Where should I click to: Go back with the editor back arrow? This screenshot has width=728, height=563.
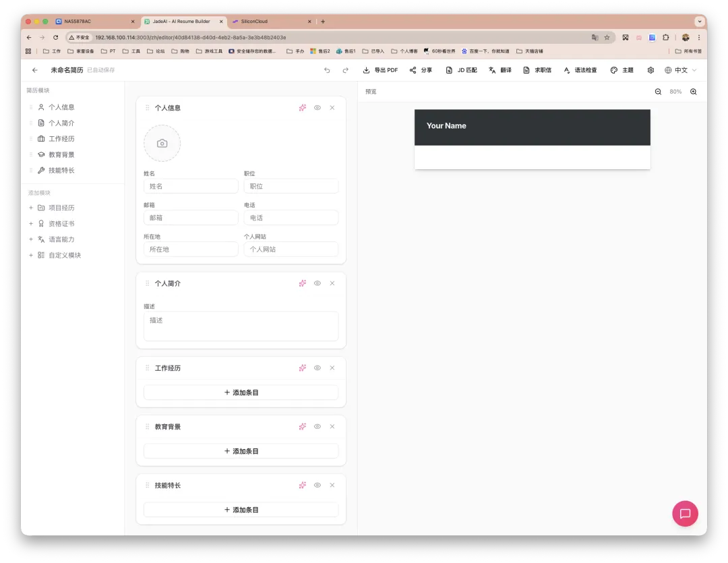[35, 70]
